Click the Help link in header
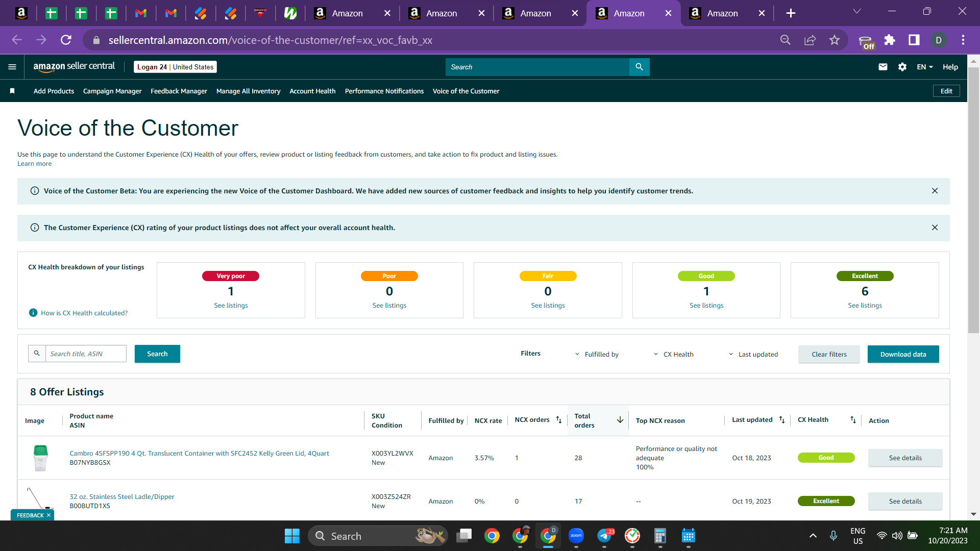Image resolution: width=980 pixels, height=551 pixels. [950, 67]
